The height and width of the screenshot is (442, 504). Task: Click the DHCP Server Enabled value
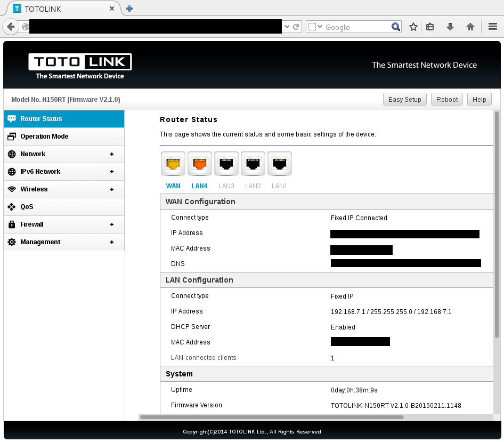tap(343, 327)
